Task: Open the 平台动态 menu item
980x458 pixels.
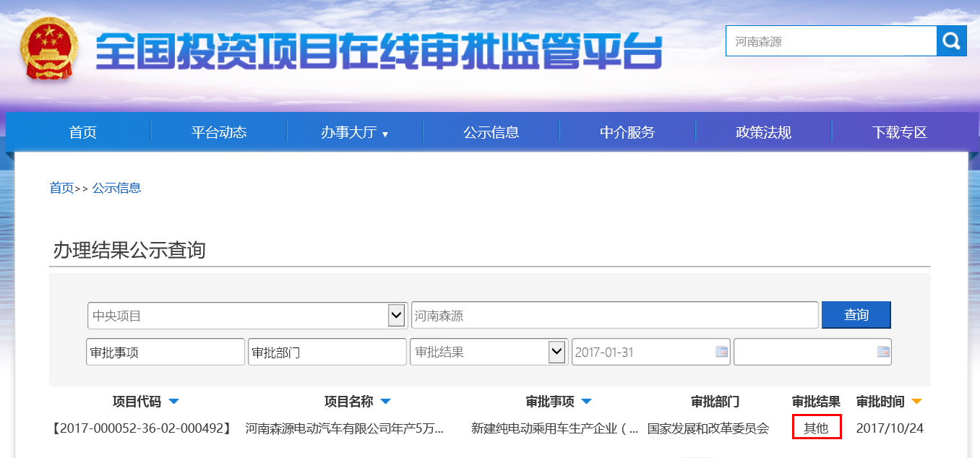Action: click(x=219, y=132)
